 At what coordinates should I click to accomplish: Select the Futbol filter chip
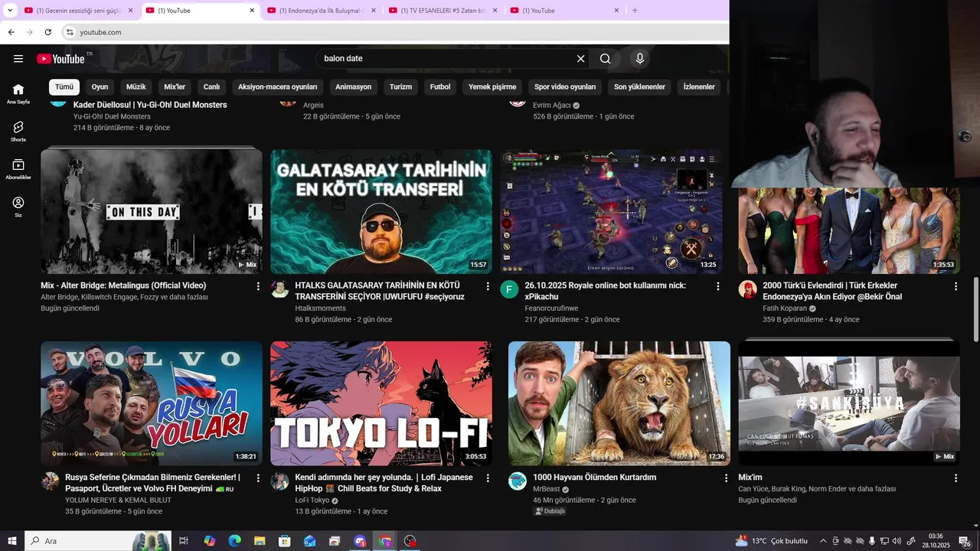(440, 87)
